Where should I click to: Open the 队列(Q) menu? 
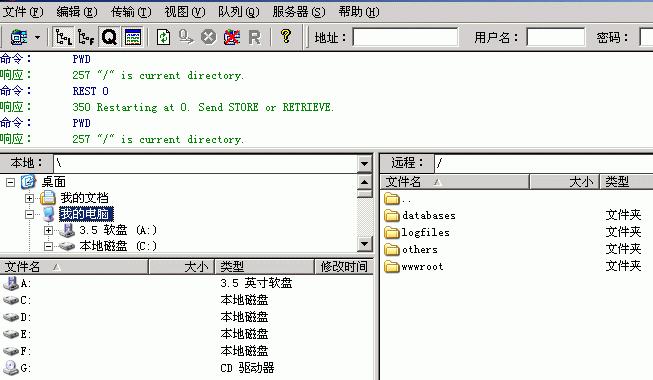[239, 12]
